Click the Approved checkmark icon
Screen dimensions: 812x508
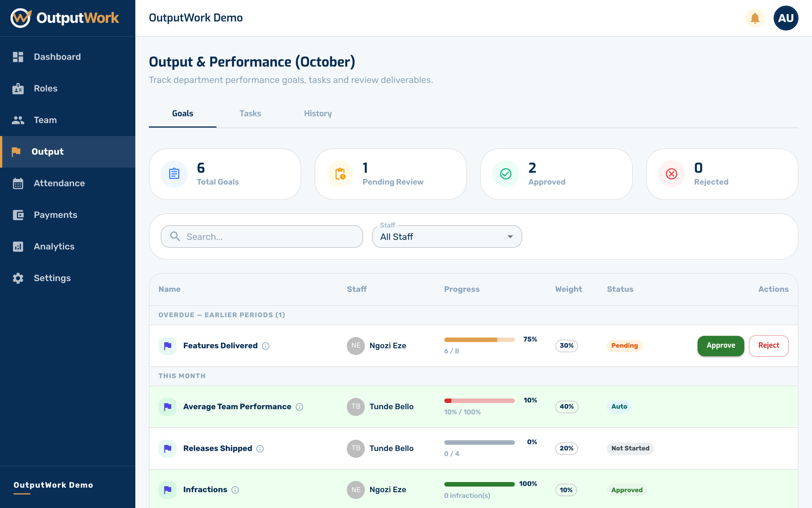pyautogui.click(x=506, y=174)
